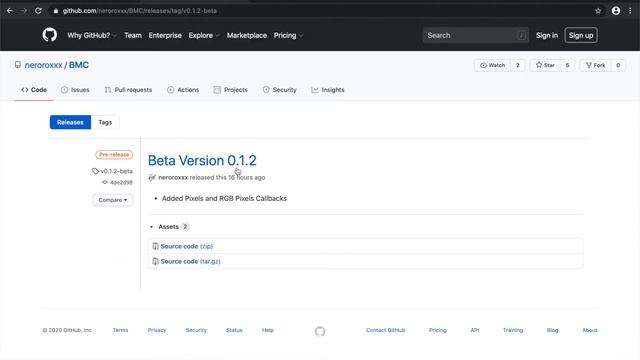Click the repository book icon
Screen dimensions: 640x360
pos(18,65)
